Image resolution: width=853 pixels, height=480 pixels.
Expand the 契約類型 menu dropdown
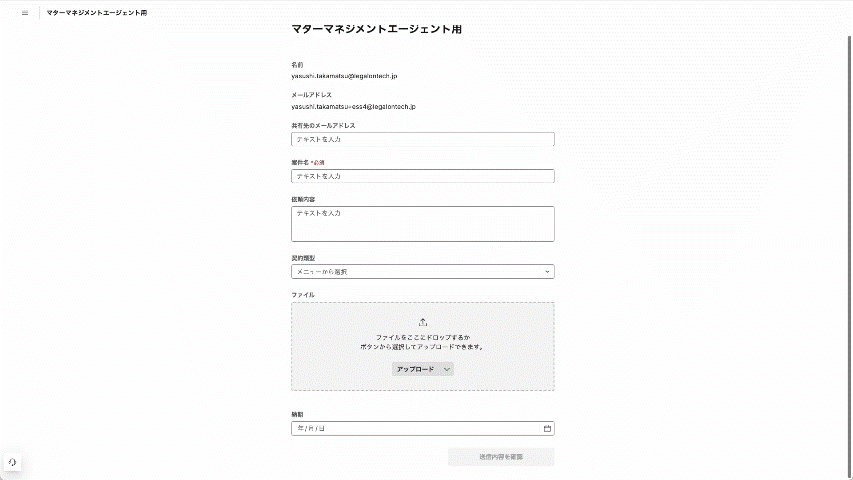(x=423, y=271)
